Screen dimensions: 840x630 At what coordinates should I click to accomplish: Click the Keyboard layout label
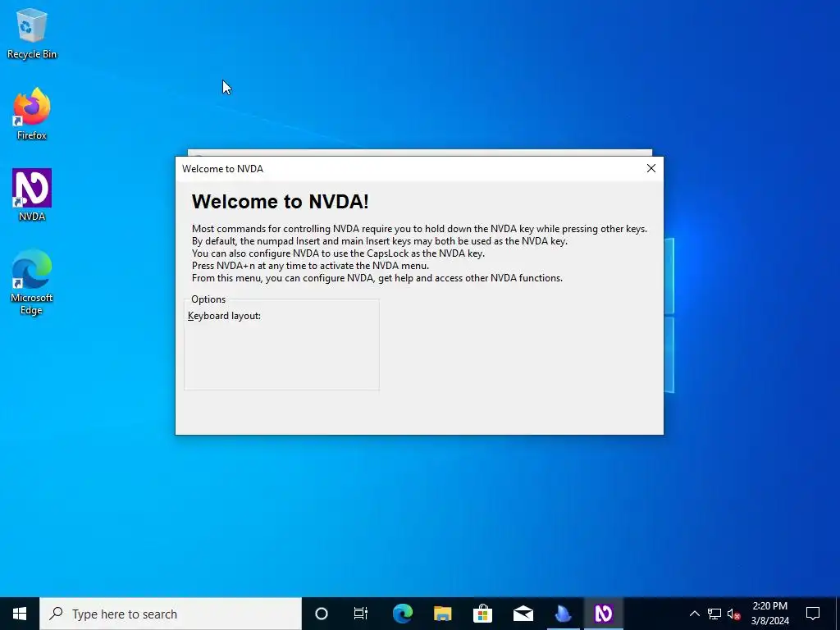tap(224, 316)
